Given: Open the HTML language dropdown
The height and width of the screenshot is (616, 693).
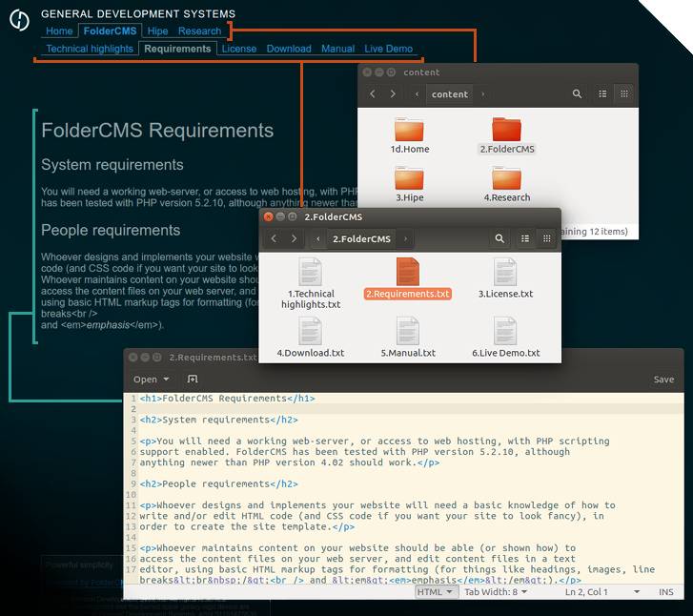Looking at the screenshot, I should 435,592.
